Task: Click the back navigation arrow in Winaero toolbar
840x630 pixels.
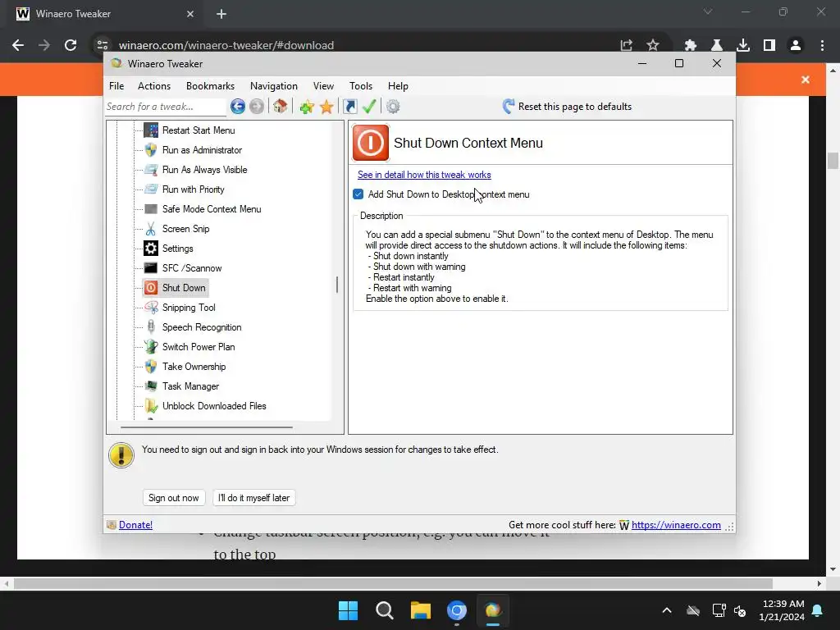Action: pyautogui.click(x=238, y=107)
